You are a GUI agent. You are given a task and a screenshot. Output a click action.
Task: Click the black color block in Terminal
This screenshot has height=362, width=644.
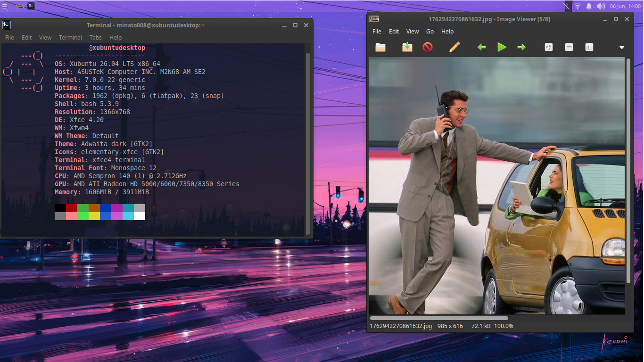tap(60, 208)
